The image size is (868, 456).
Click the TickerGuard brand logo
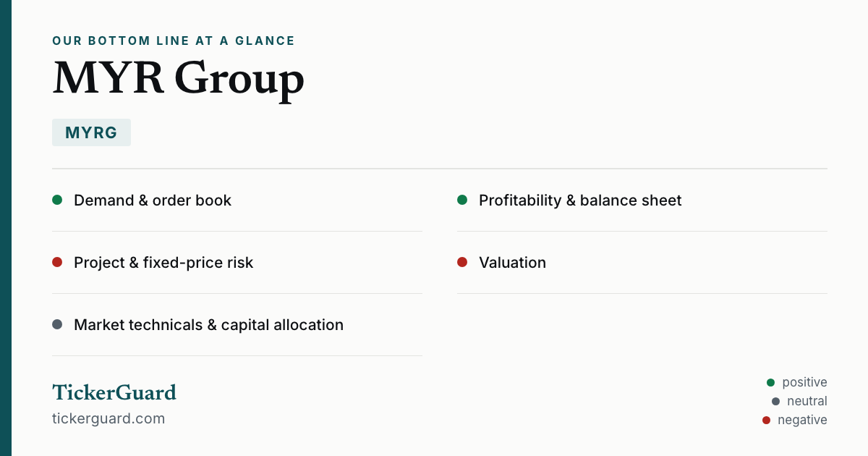[x=114, y=392]
